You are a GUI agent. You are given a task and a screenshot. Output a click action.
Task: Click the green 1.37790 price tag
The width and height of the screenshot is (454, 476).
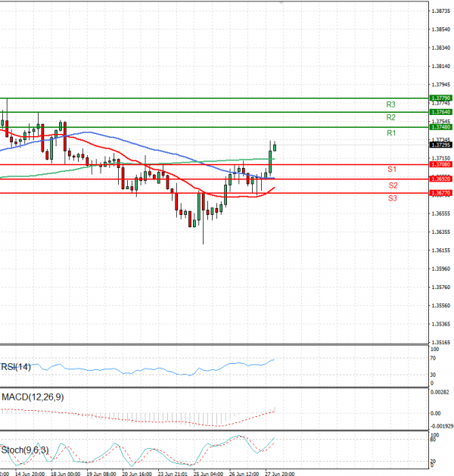(440, 98)
